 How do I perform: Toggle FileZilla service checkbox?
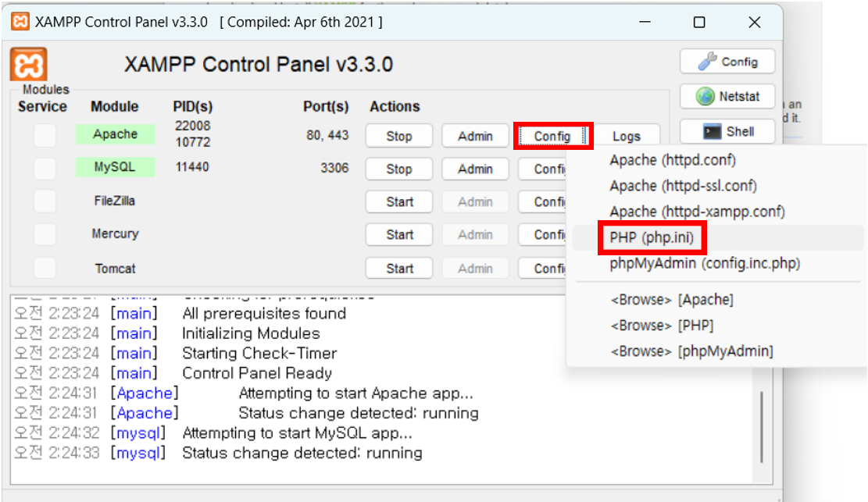coord(45,201)
